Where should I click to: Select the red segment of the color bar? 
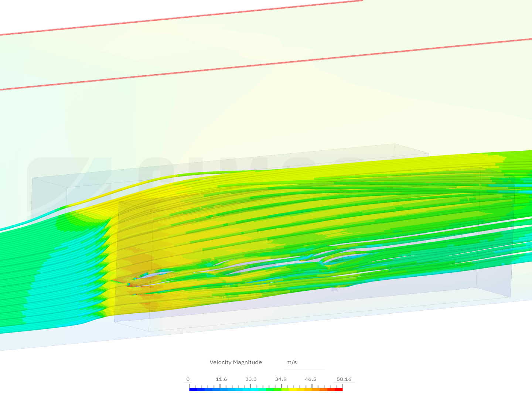click(338, 389)
